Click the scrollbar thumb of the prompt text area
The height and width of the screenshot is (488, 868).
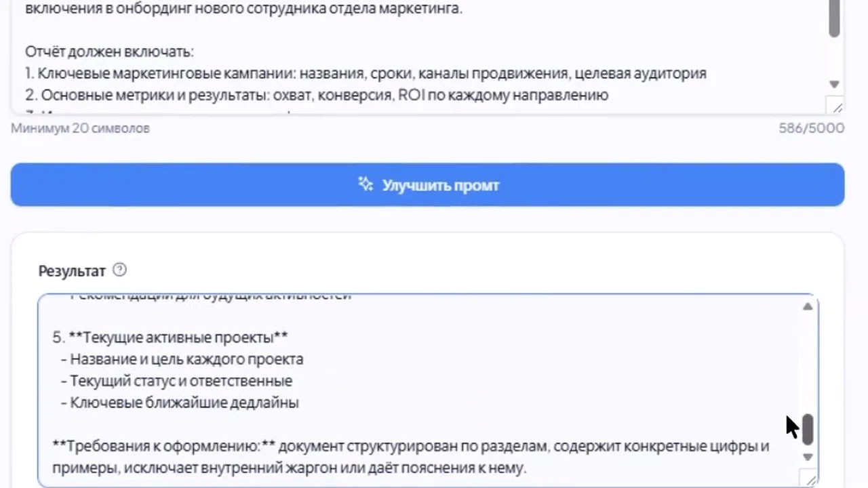pyautogui.click(x=834, y=18)
